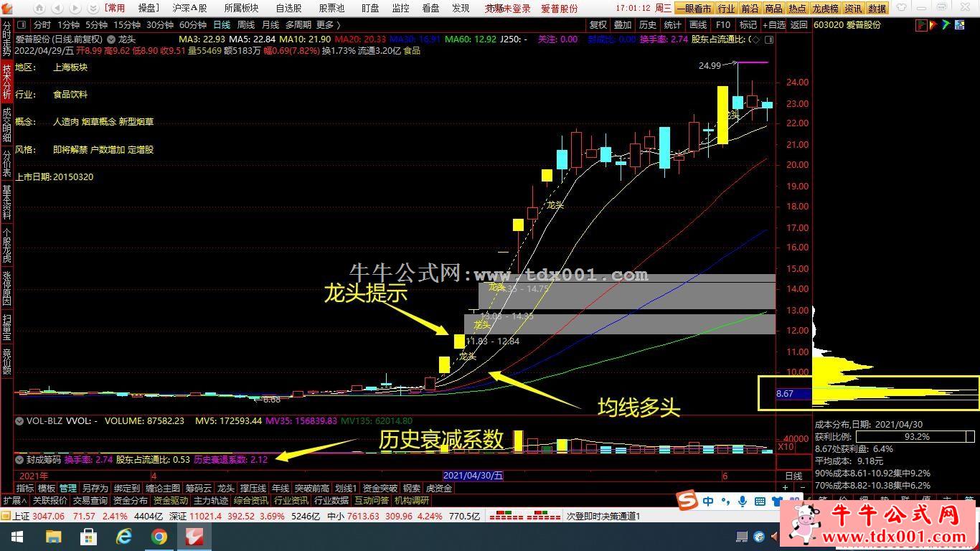Open Chrome from taskbar
This screenshot has height=551, width=980.
click(x=159, y=537)
